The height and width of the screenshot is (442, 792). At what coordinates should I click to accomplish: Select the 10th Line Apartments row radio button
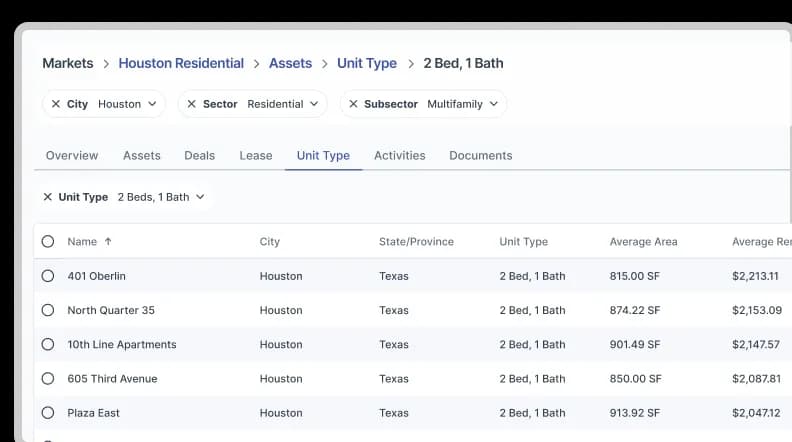(48, 345)
